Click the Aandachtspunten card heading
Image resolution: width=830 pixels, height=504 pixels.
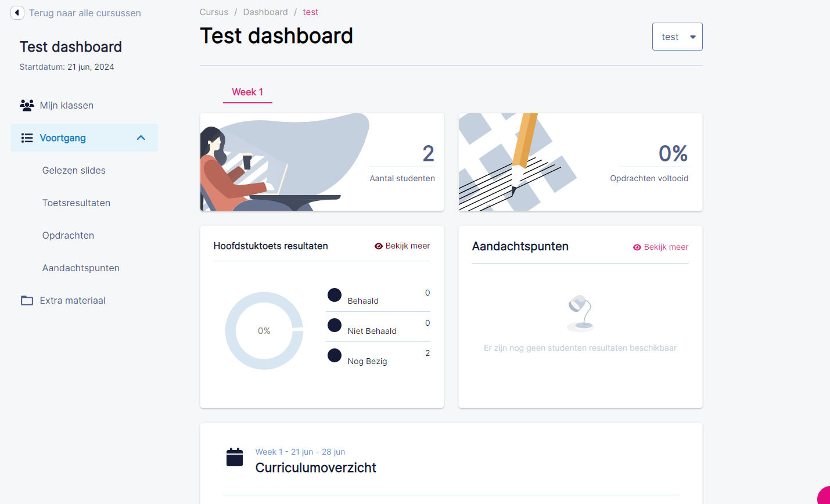pos(520,247)
